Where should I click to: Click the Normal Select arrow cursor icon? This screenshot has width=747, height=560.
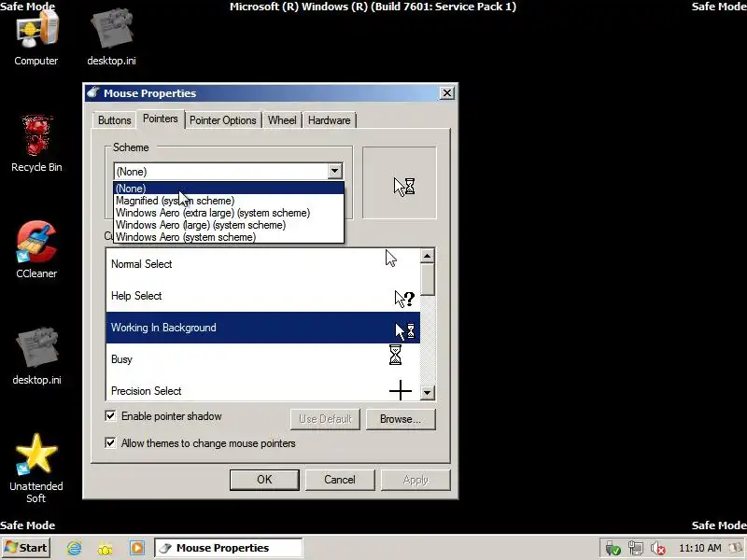pyautogui.click(x=391, y=259)
